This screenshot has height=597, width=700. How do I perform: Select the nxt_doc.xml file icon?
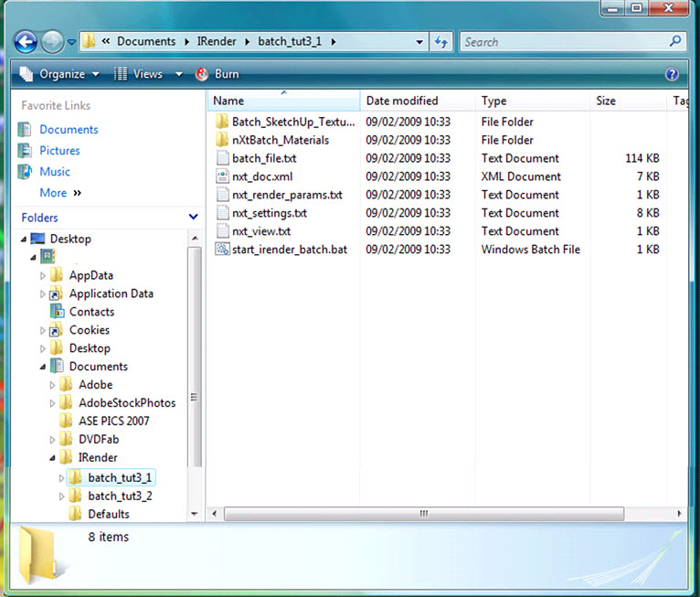coord(222,176)
